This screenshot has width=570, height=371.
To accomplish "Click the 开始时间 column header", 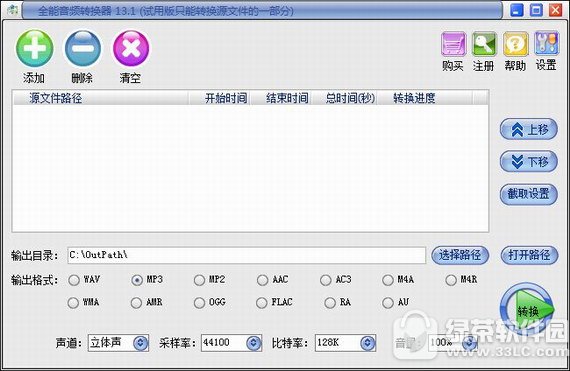I will (x=219, y=98).
